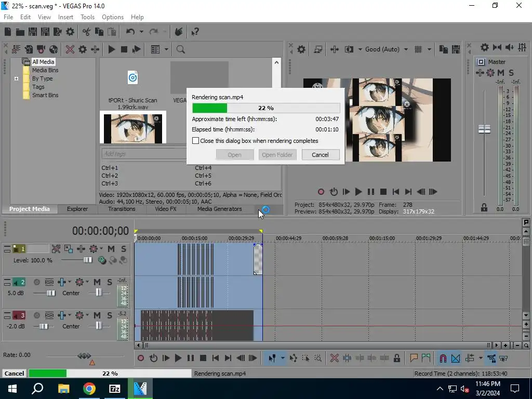
Task: Click Stop in the Video Preview transport
Action: [x=383, y=192]
